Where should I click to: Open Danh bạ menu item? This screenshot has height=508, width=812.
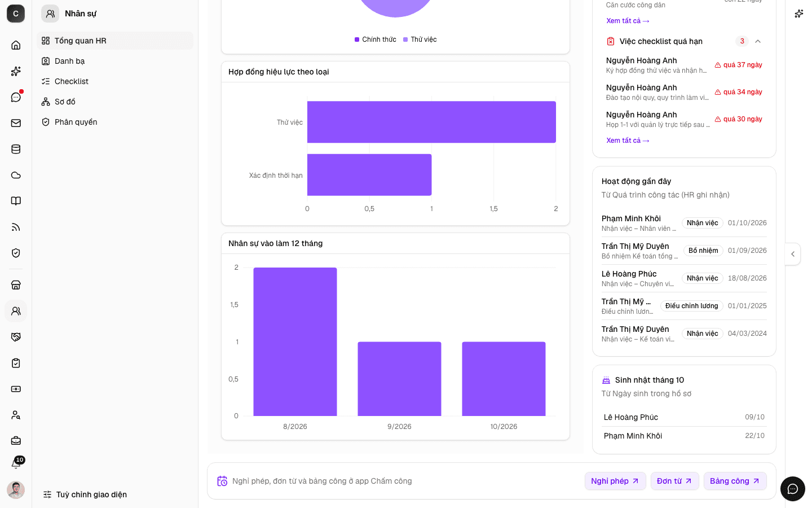pos(115,61)
